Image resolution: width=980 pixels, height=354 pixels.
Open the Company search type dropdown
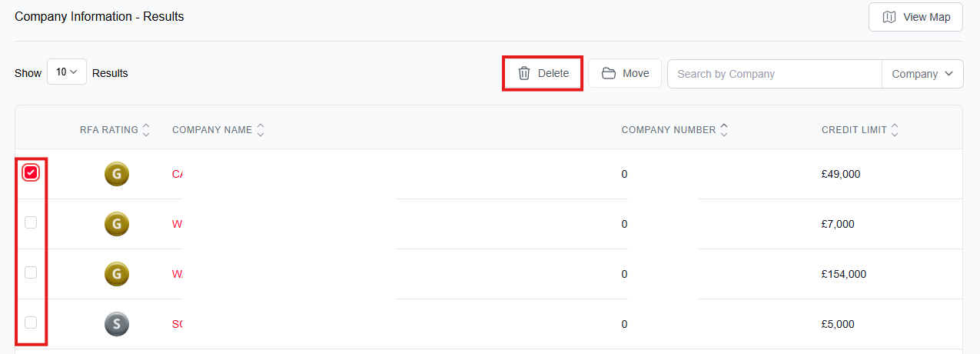click(x=922, y=74)
